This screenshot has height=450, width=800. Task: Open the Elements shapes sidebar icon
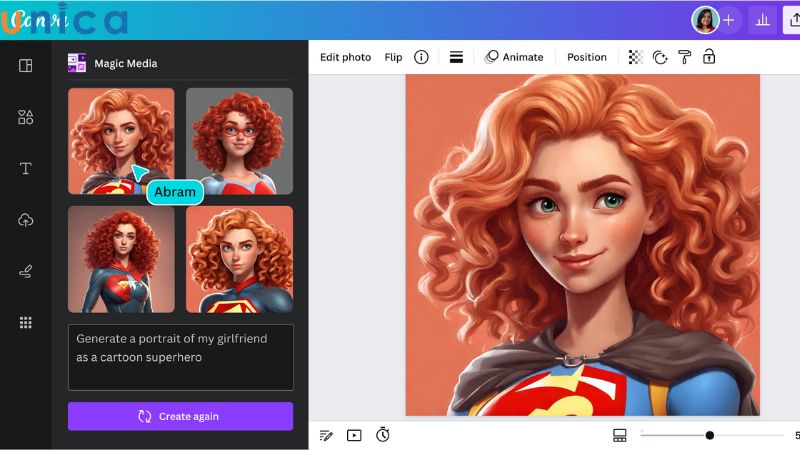pyautogui.click(x=26, y=117)
